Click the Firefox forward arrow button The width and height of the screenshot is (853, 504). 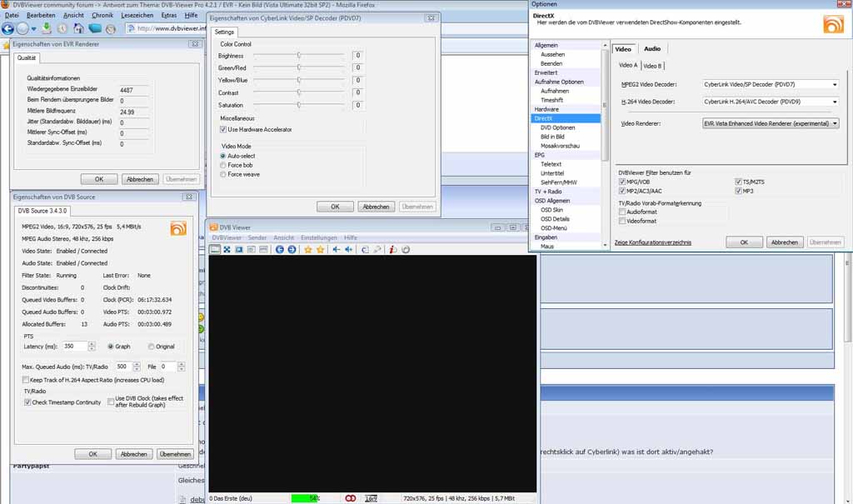22,28
